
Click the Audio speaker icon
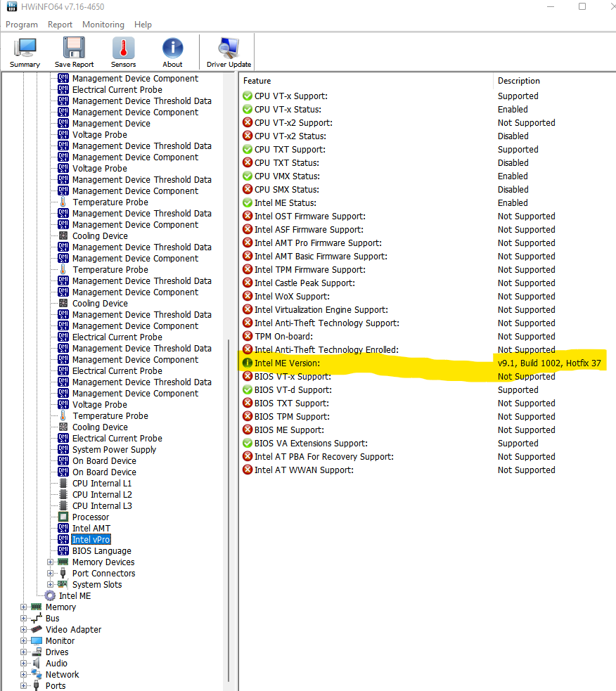click(x=37, y=664)
